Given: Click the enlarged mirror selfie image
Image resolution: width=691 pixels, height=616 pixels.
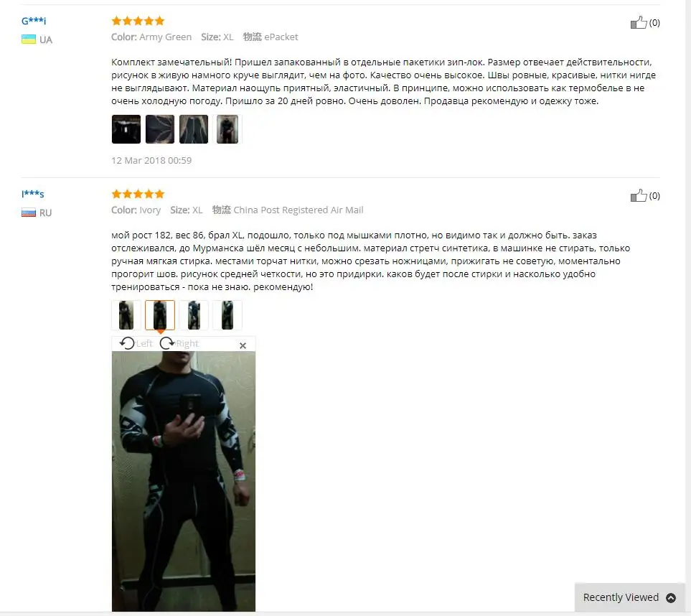Looking at the screenshot, I should [183, 481].
